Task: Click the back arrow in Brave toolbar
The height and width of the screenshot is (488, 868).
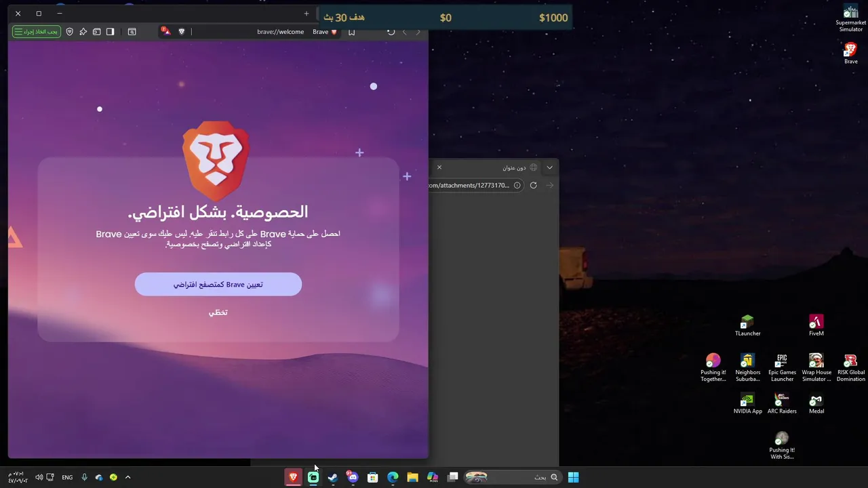Action: tap(404, 32)
